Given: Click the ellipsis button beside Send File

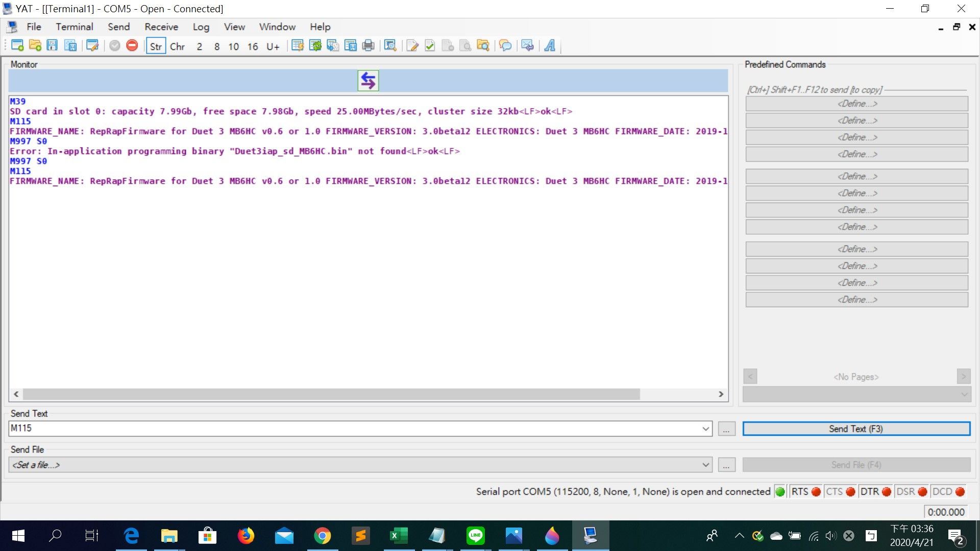Looking at the screenshot, I should (x=726, y=465).
